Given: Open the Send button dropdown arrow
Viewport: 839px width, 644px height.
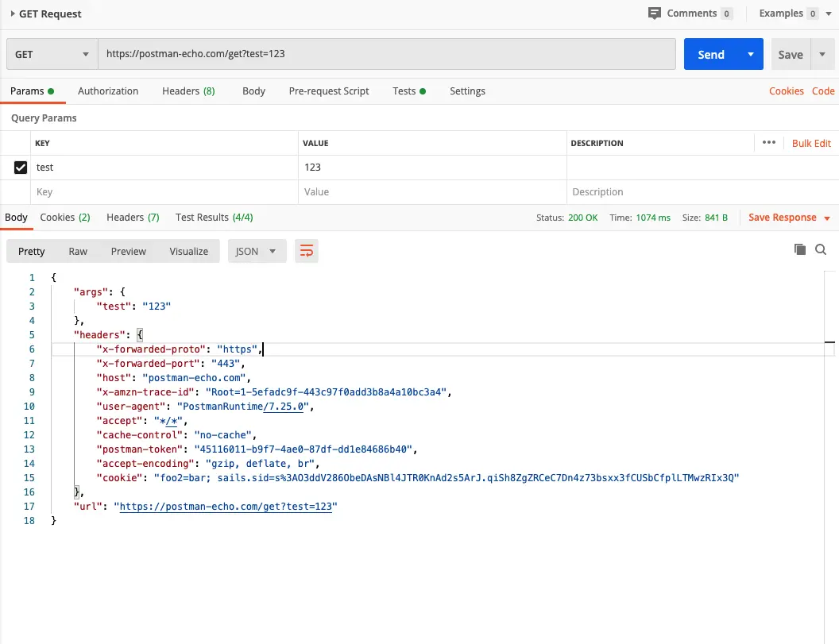Looking at the screenshot, I should tap(751, 54).
